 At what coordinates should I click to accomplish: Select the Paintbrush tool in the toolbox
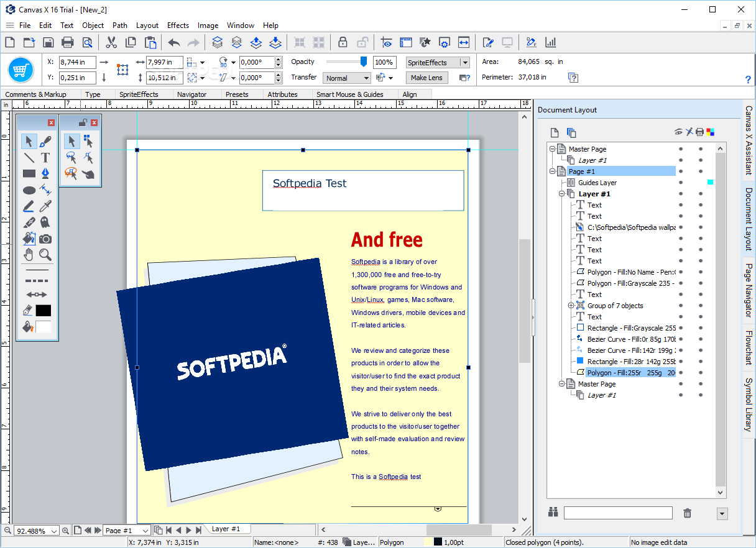pos(45,141)
